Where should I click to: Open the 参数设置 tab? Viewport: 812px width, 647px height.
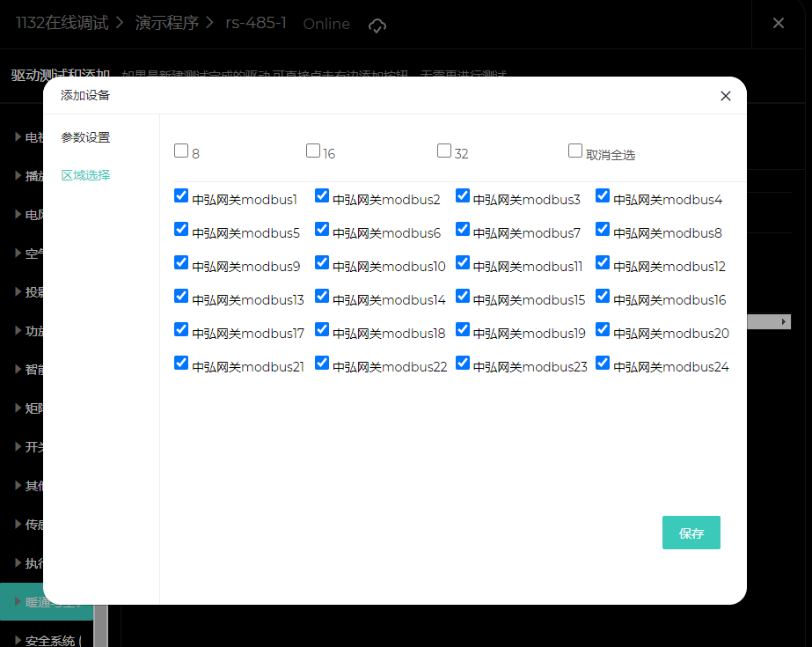(85, 137)
